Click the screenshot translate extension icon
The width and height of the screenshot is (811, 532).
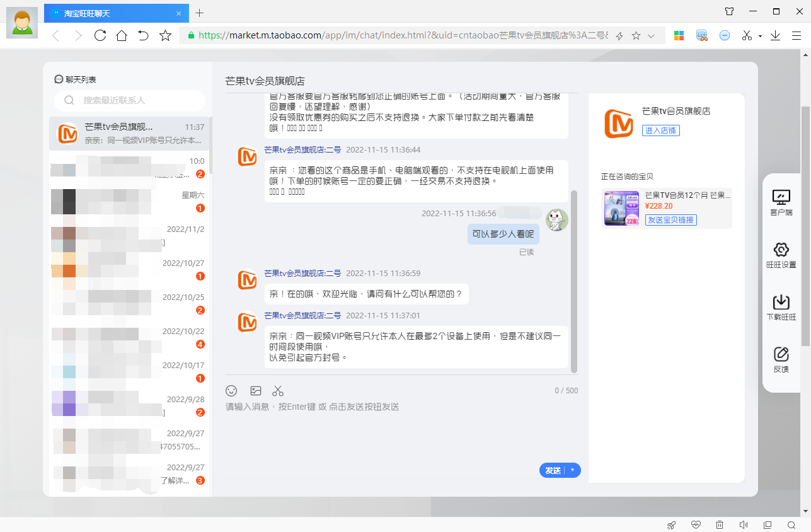coord(702,36)
